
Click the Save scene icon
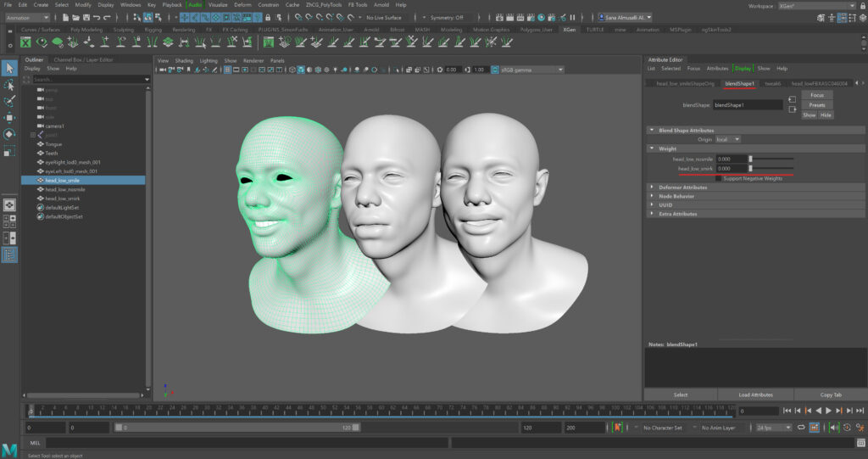(x=85, y=17)
